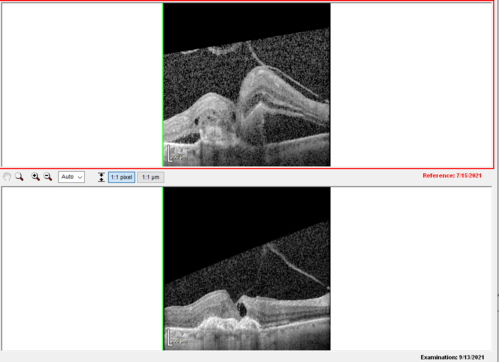Image resolution: width=499 pixels, height=362 pixels.
Task: Select the upper reference OCT scan image
Action: tap(247, 85)
